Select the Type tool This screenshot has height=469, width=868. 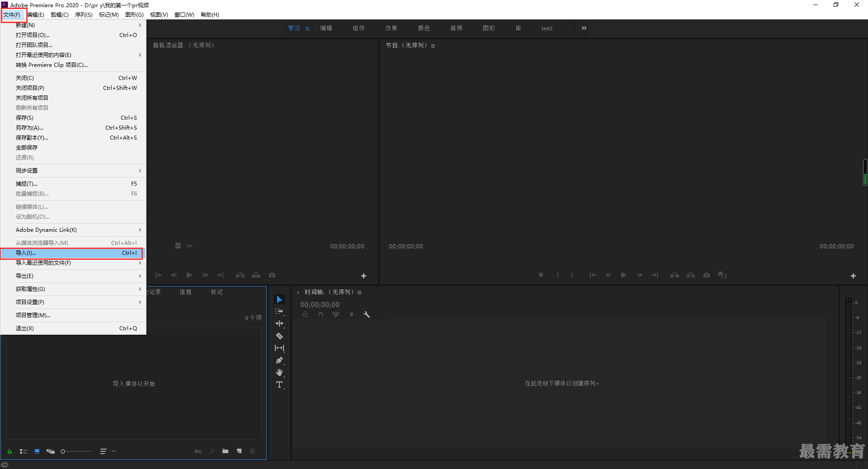pos(279,385)
